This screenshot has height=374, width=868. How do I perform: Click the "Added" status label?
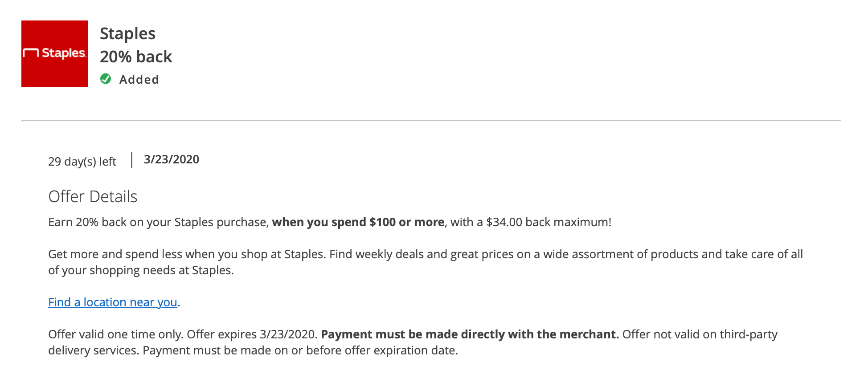click(139, 80)
